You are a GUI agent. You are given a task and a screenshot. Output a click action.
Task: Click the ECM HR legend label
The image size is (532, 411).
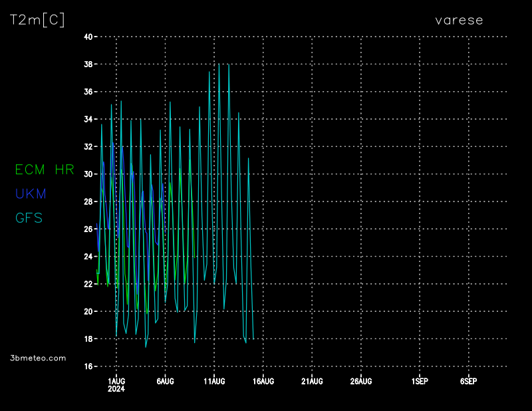pos(45,170)
